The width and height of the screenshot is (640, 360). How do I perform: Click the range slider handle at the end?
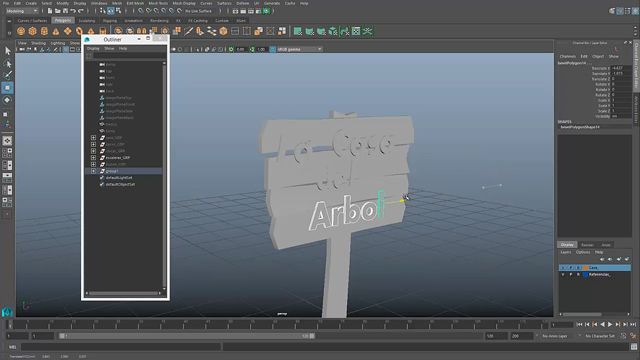[x=312, y=336]
